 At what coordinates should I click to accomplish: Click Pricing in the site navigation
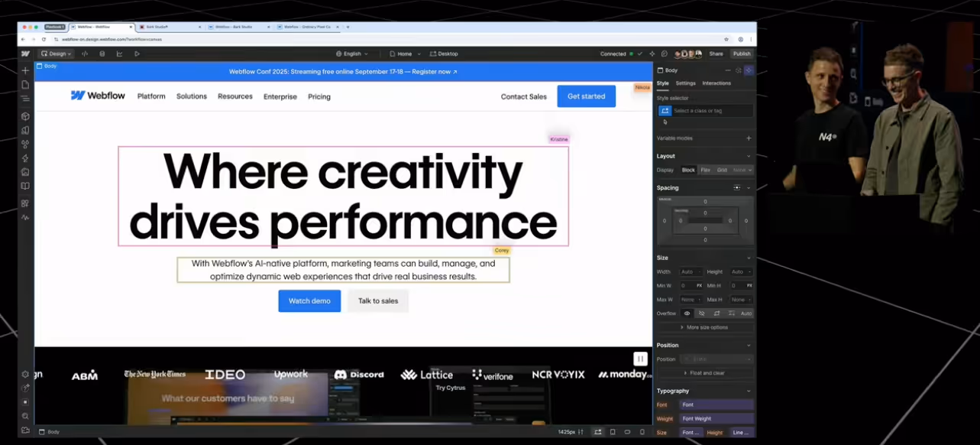pos(319,96)
